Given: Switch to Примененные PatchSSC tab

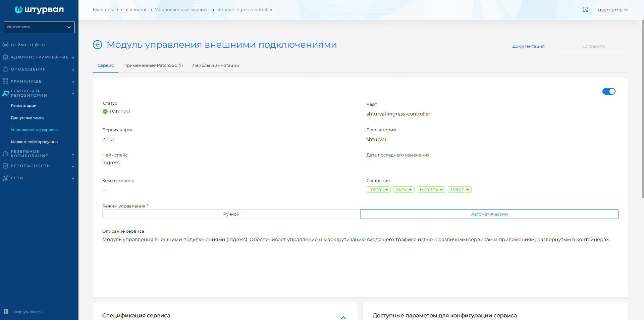Looking at the screenshot, I should [153, 65].
